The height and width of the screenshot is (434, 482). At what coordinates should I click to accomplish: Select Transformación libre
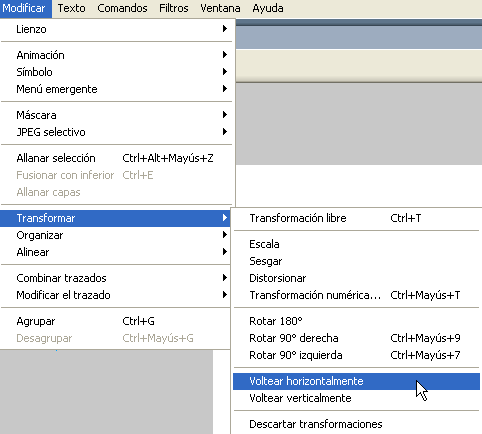[356, 218]
